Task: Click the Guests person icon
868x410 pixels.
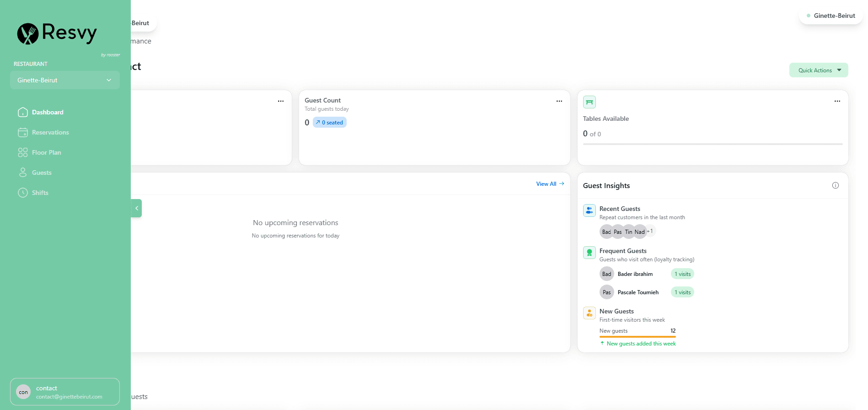Action: pyautogui.click(x=23, y=173)
